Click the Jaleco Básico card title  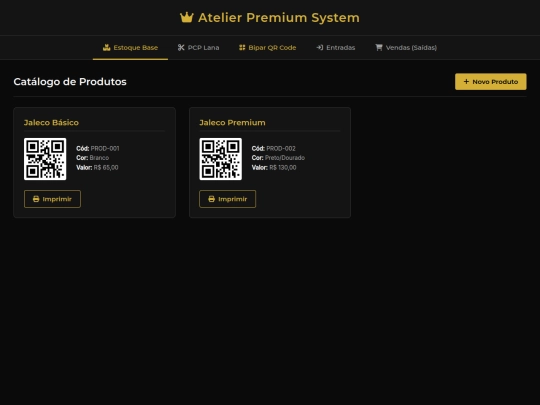[x=51, y=123]
